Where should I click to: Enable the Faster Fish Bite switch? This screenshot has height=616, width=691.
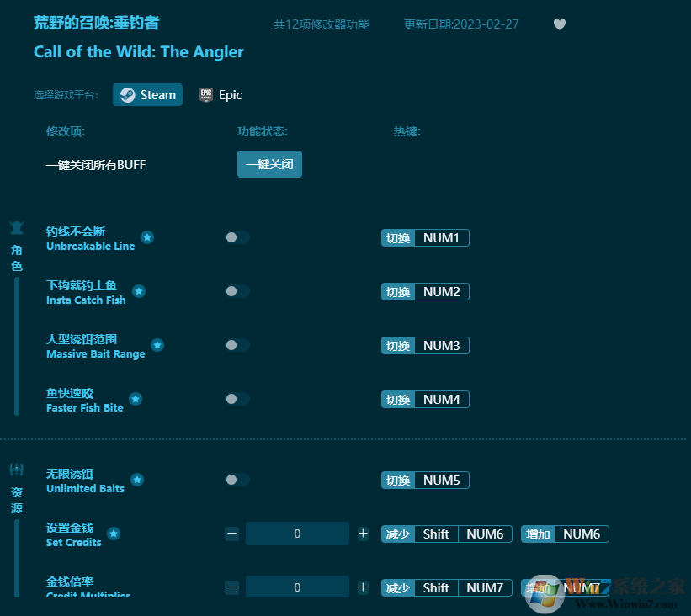tap(237, 399)
